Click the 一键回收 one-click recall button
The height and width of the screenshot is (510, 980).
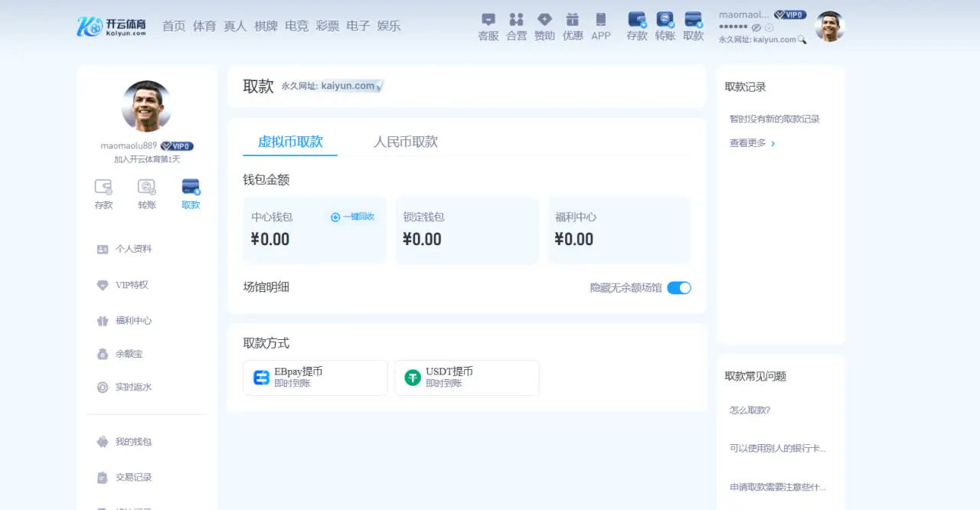(x=352, y=217)
